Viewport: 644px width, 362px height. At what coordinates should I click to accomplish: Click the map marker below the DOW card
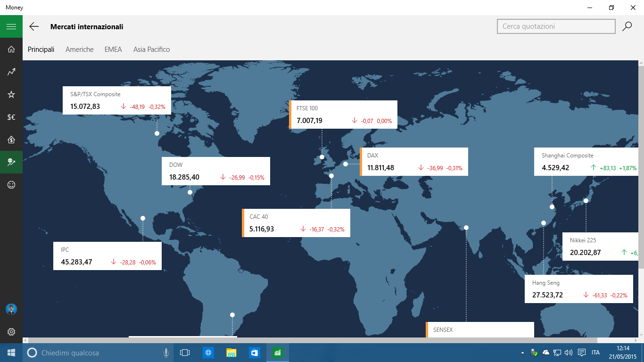190,192
